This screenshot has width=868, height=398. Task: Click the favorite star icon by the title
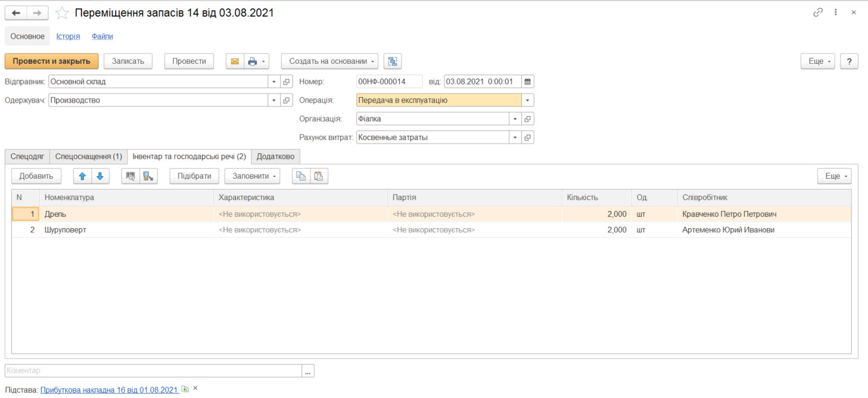pyautogui.click(x=62, y=13)
